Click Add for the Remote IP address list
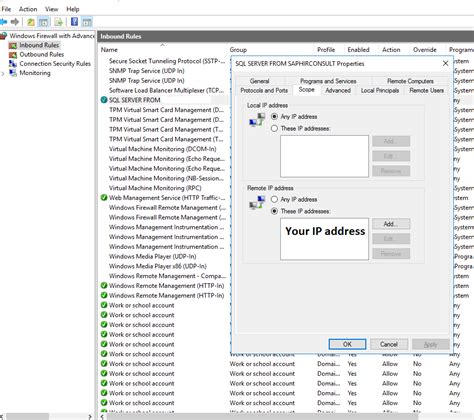This screenshot has height=420, width=474. tap(391, 224)
